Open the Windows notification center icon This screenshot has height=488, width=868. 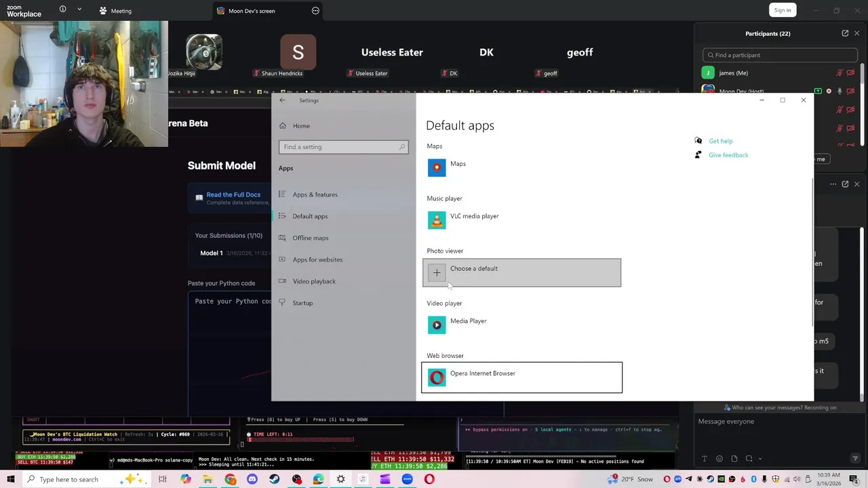(x=855, y=479)
